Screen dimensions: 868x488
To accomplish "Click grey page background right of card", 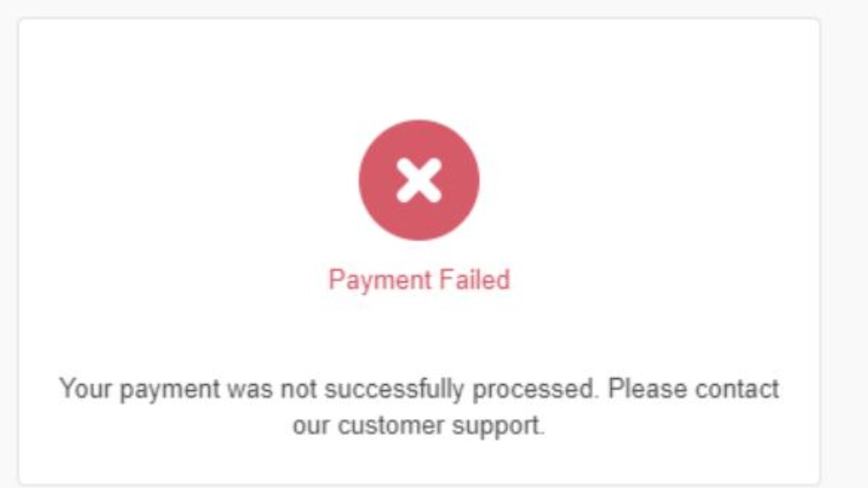I will (x=845, y=244).
